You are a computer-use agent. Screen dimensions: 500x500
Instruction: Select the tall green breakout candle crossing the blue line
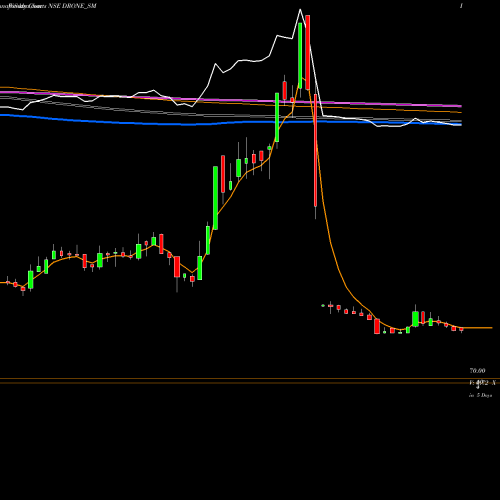point(277,117)
